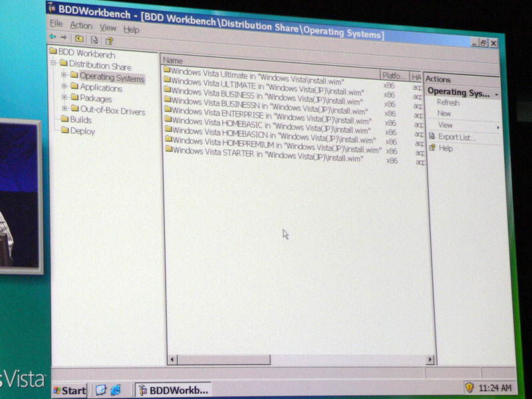Click the Help toolbar icon with question mark

(109, 41)
